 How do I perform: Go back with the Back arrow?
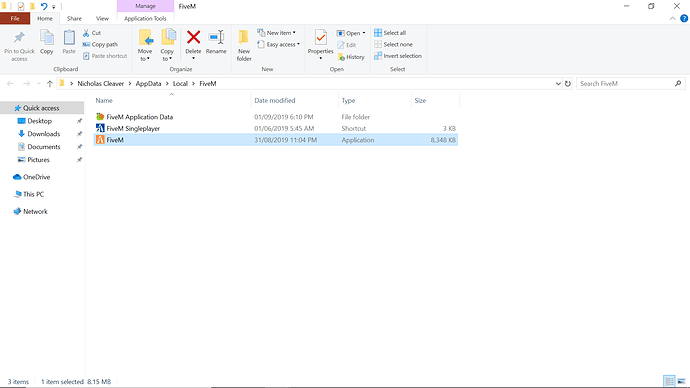tap(11, 84)
